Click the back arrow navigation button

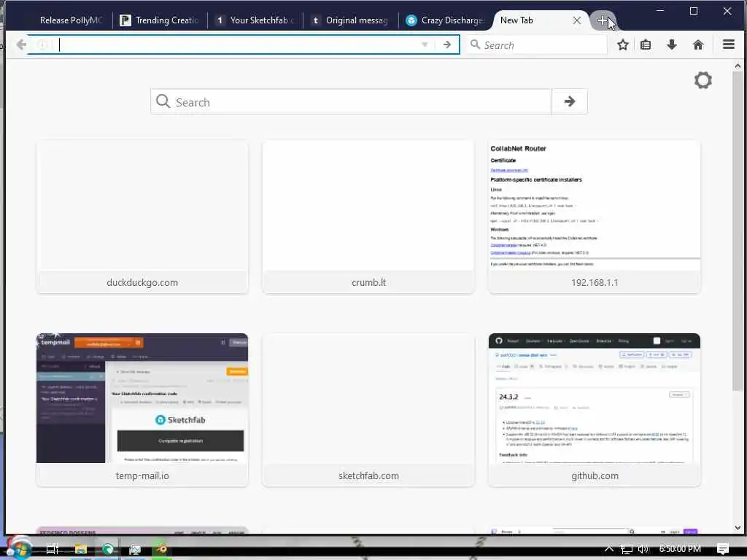click(21, 44)
